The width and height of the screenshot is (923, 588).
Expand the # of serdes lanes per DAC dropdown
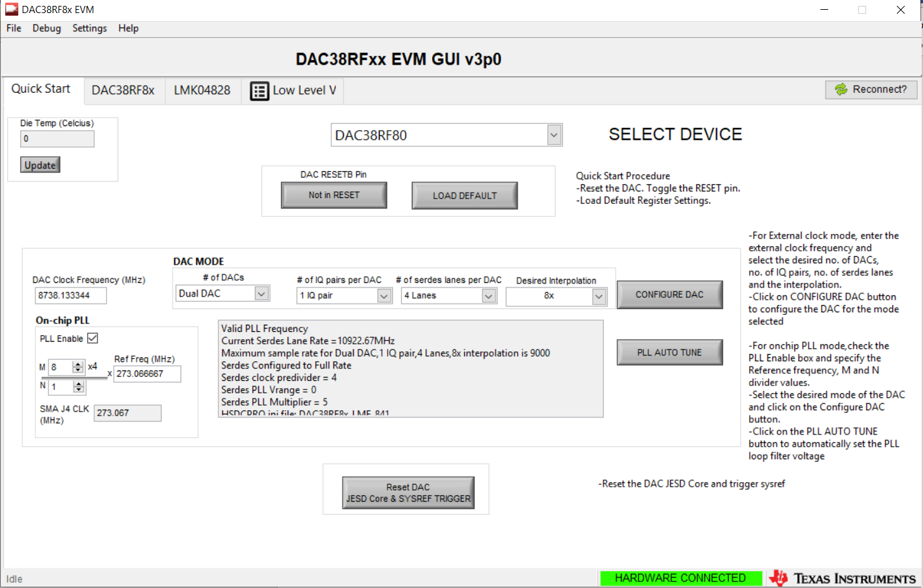[x=489, y=296]
